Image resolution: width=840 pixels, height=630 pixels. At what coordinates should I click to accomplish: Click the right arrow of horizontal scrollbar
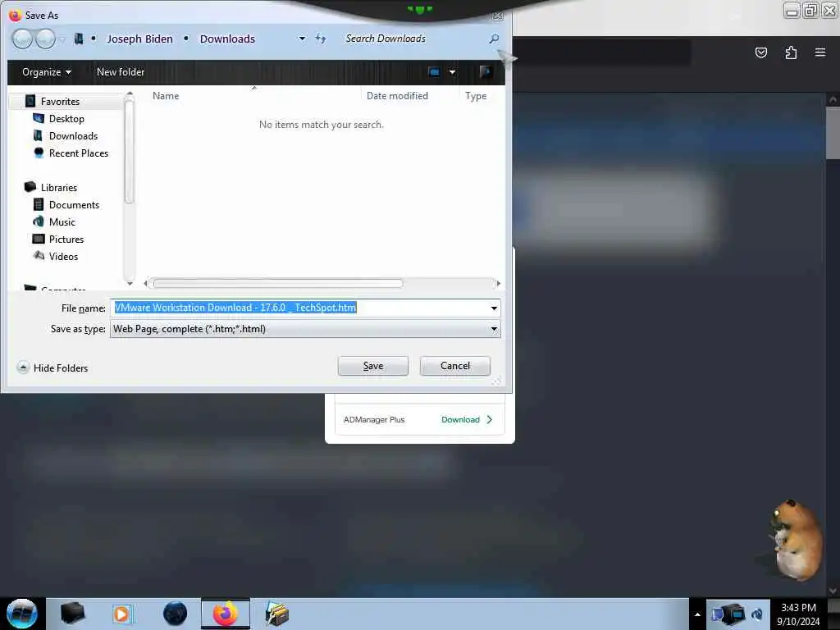[498, 283]
